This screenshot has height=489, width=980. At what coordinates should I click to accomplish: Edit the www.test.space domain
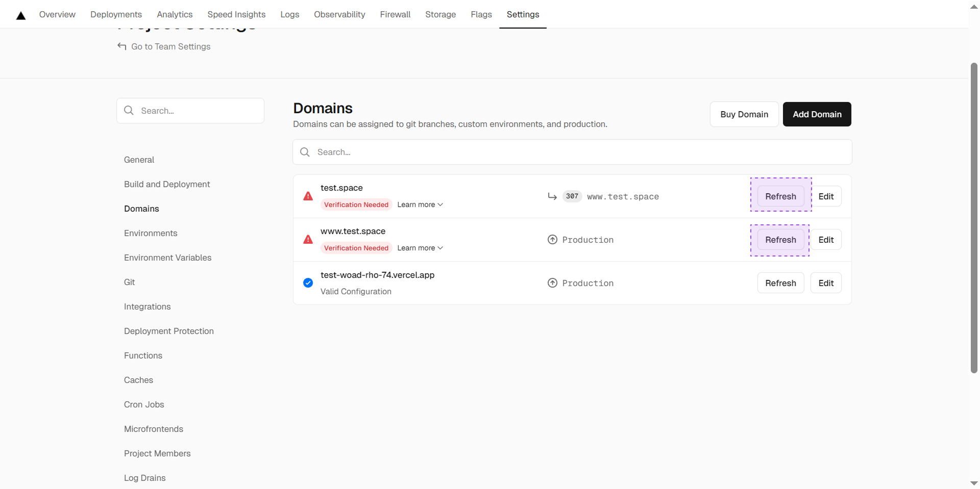tap(826, 240)
